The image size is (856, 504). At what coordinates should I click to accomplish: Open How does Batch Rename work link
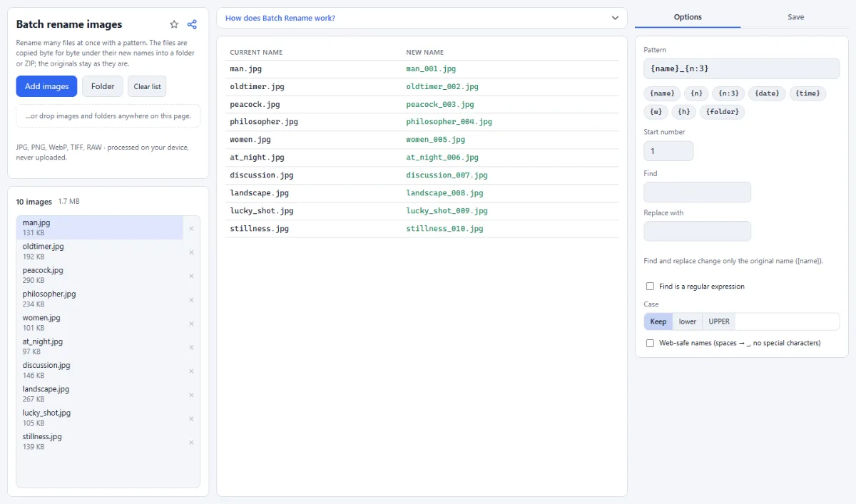tap(280, 18)
